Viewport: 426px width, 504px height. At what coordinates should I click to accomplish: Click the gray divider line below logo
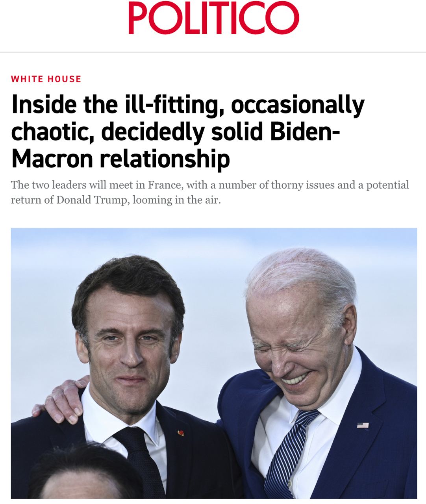(213, 52)
